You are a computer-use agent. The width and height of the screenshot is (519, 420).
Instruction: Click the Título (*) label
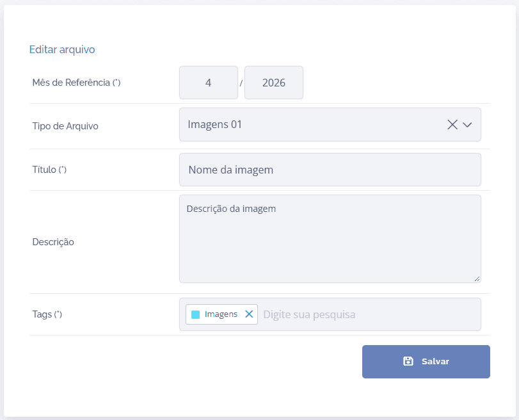tap(49, 170)
